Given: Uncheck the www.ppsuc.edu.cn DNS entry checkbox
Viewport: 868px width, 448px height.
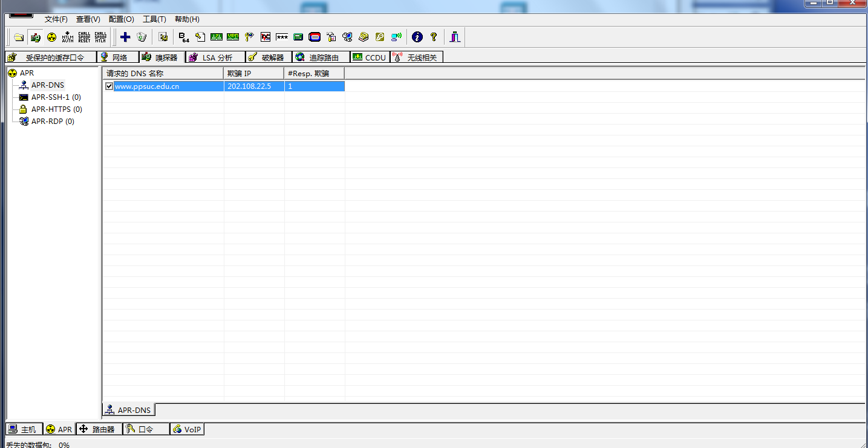Looking at the screenshot, I should coord(109,86).
